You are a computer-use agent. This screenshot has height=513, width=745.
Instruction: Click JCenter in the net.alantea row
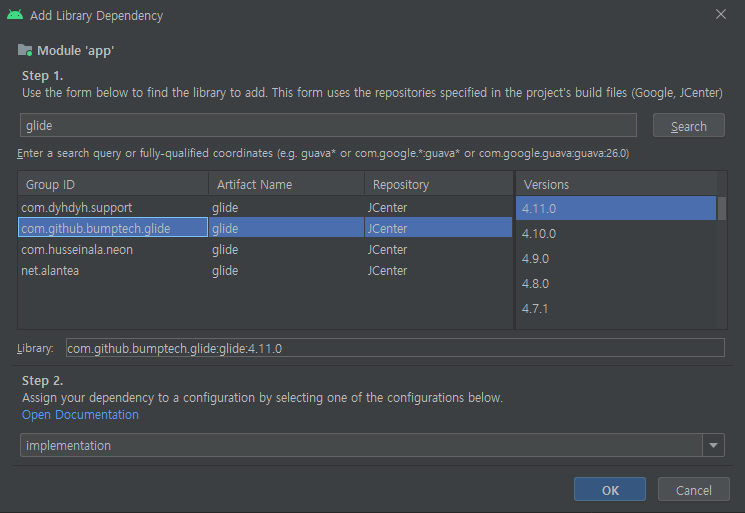[x=387, y=270]
